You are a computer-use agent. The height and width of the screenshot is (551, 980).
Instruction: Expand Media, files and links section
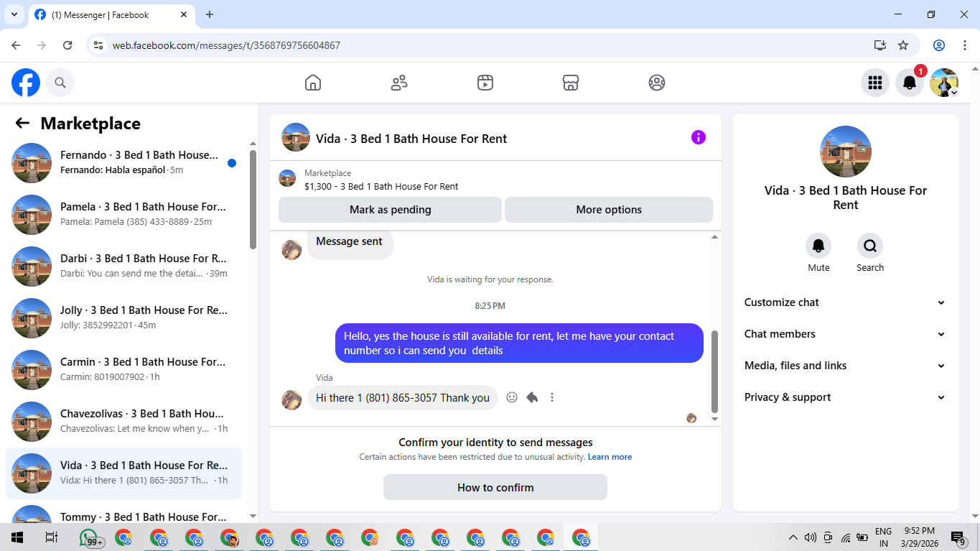pyautogui.click(x=845, y=366)
